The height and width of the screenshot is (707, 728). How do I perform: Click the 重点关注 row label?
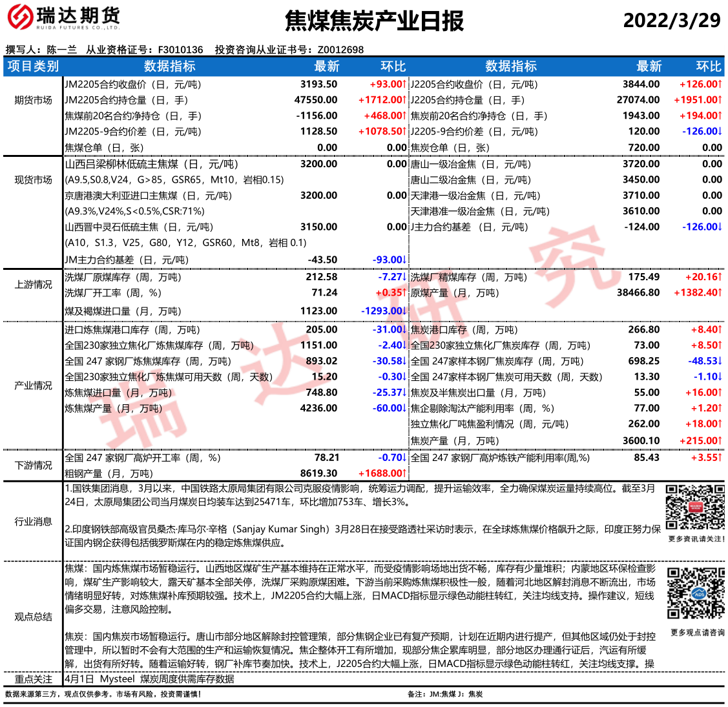pos(33,679)
